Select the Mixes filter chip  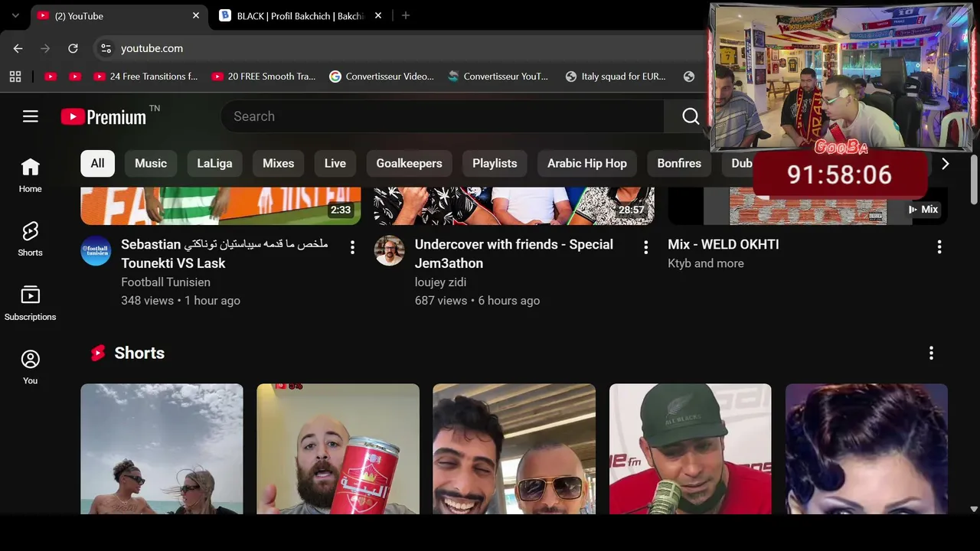click(x=278, y=163)
